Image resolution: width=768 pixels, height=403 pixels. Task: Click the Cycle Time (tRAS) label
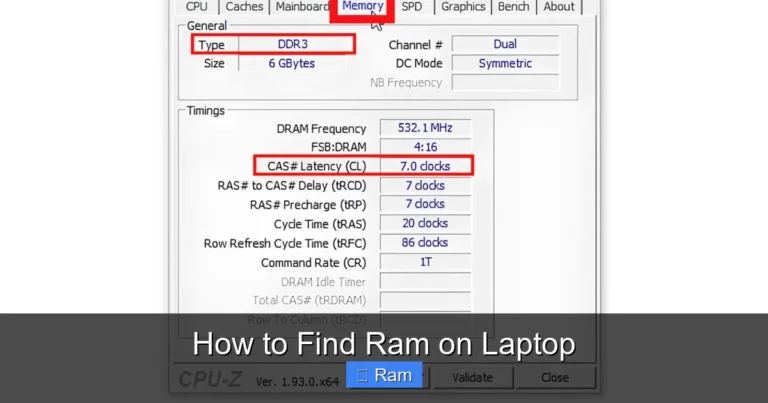pos(320,224)
